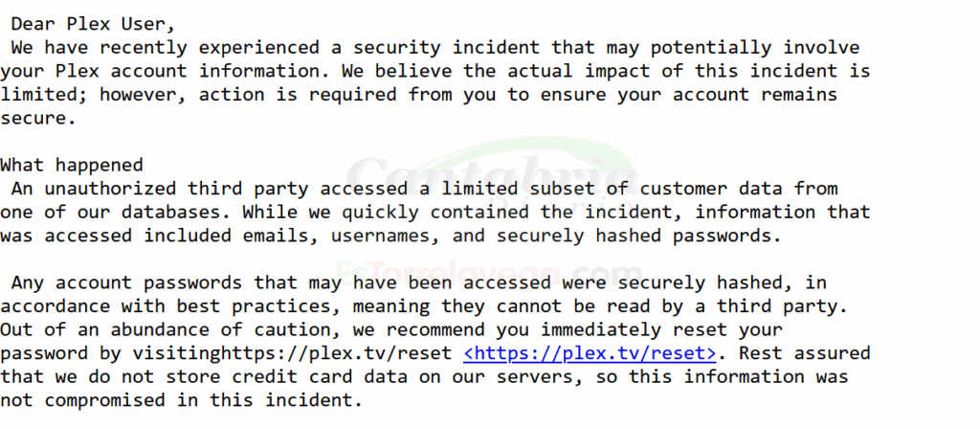Click the unlinked "visitinghttps://plex.tv/reset" text

(296, 353)
